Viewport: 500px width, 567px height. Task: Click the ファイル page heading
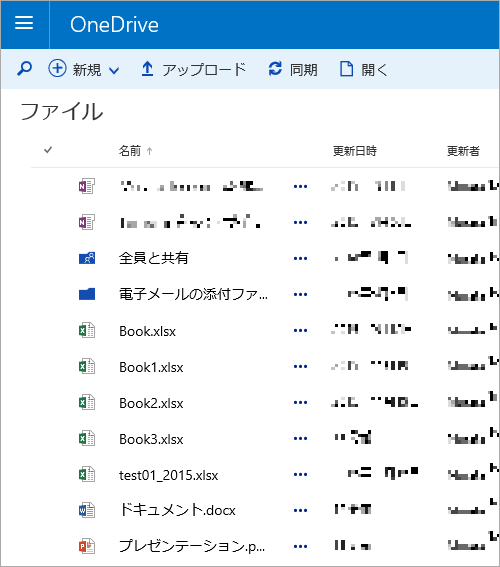pyautogui.click(x=62, y=111)
